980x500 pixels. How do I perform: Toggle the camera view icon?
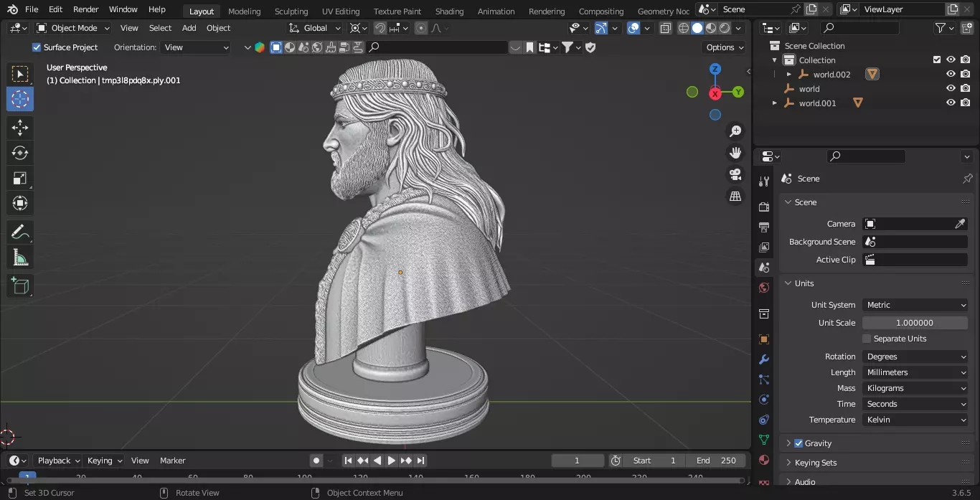735,174
